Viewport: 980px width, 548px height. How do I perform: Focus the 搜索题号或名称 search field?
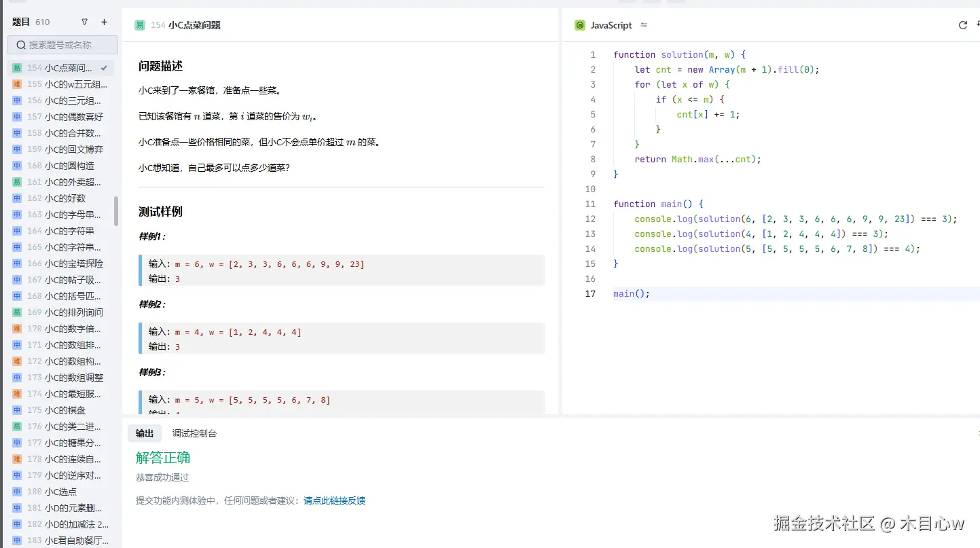[x=68, y=45]
